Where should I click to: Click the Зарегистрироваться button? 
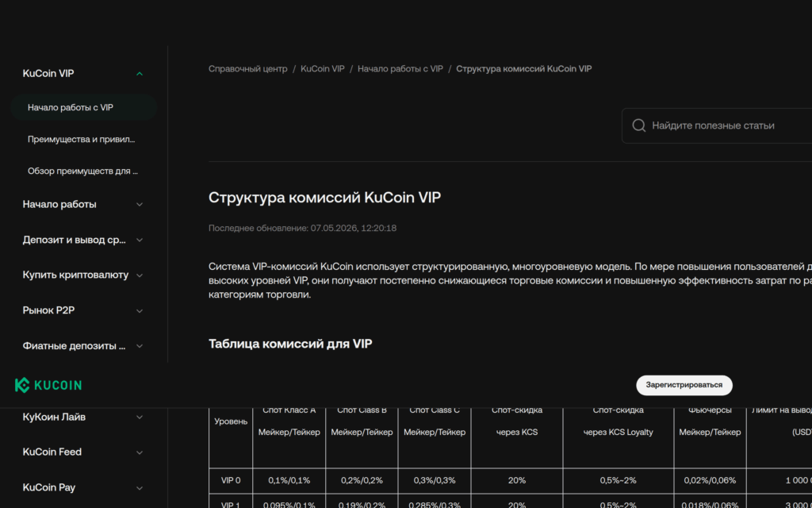(x=684, y=385)
